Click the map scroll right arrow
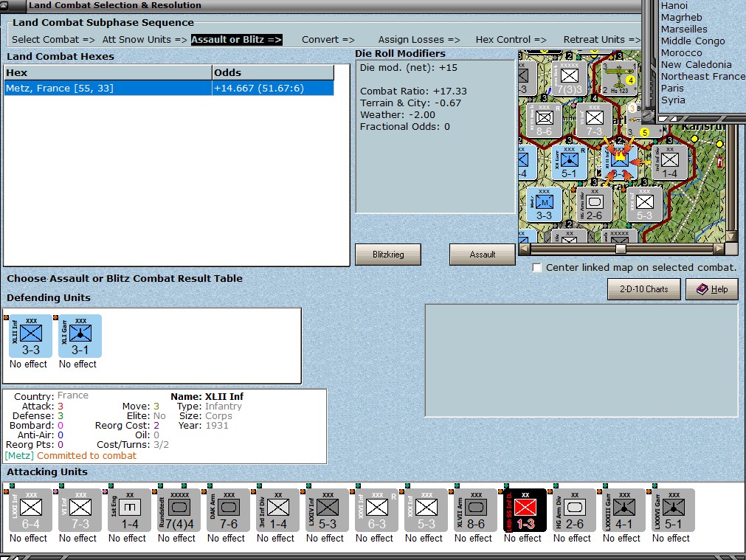 [719, 249]
